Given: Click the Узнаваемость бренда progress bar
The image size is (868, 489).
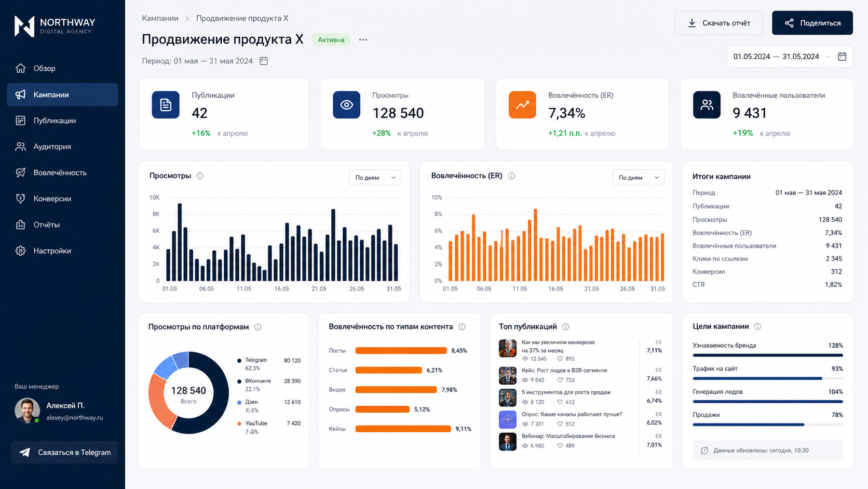Looking at the screenshot, I should point(768,355).
